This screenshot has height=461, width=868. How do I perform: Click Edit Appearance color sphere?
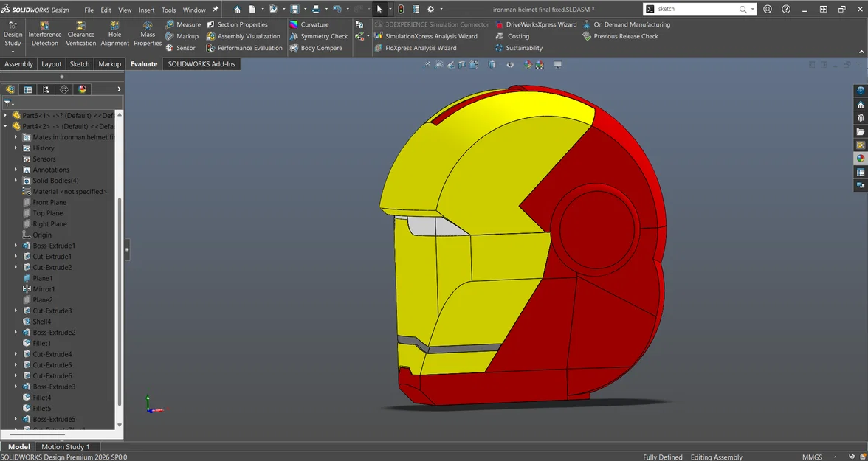click(x=526, y=64)
